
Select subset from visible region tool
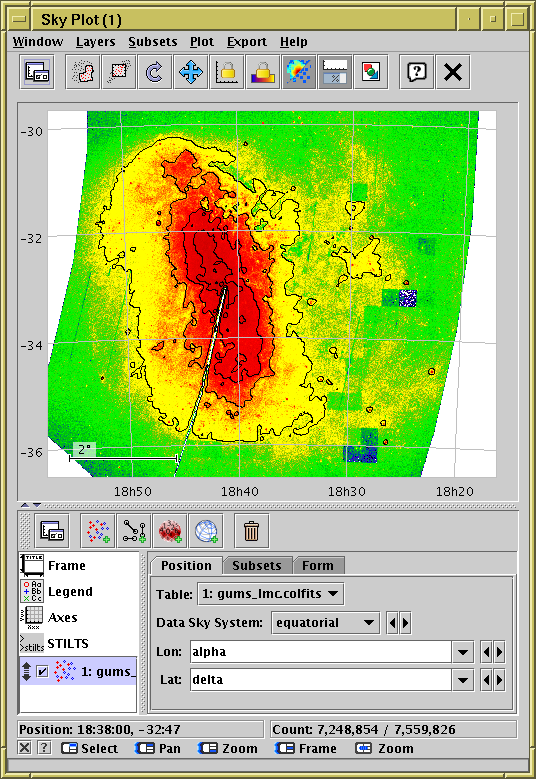point(119,73)
